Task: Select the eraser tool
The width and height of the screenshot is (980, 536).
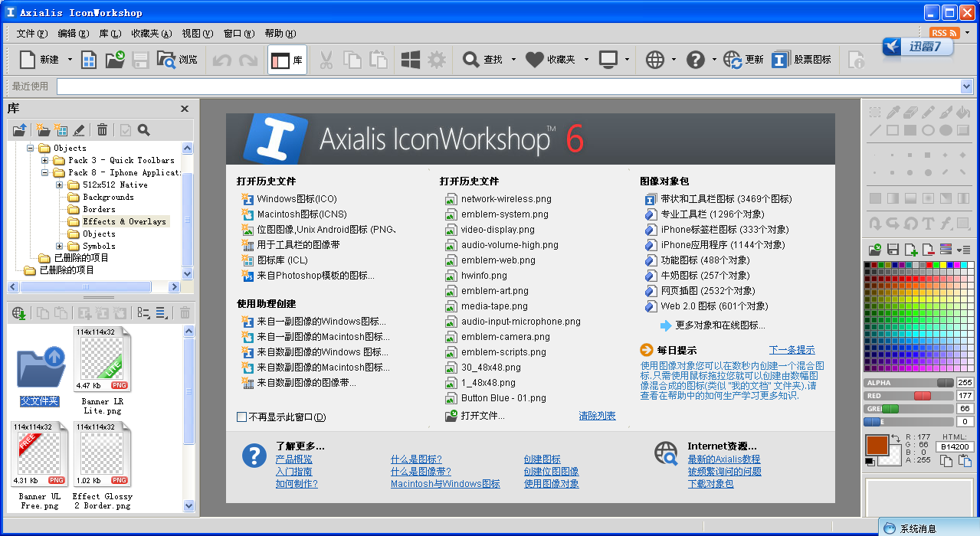Action: point(910,112)
